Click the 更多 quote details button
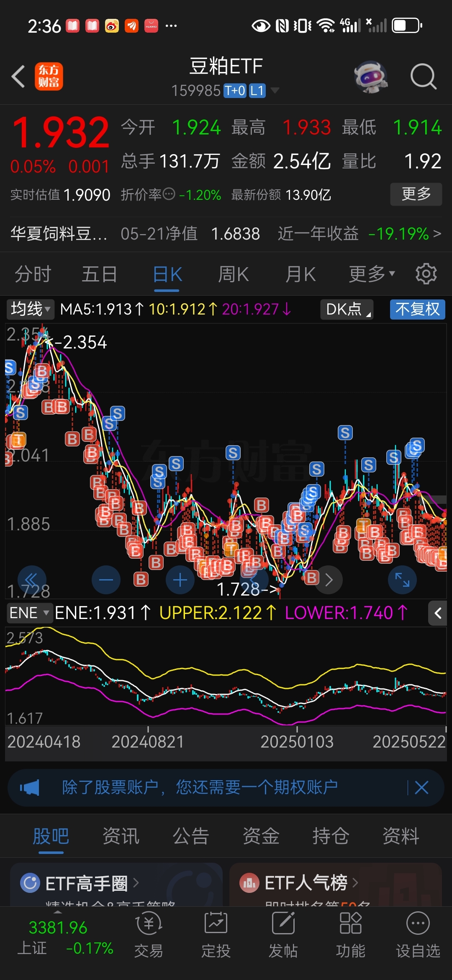The width and height of the screenshot is (452, 980). click(x=416, y=194)
